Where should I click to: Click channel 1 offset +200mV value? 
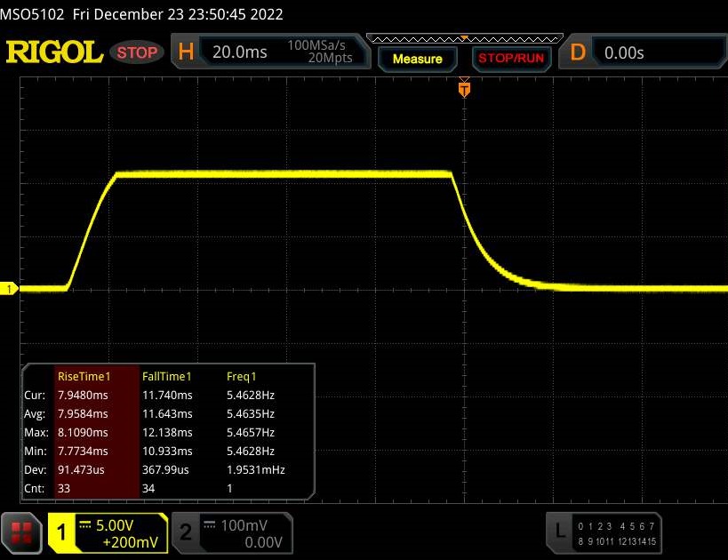131,542
